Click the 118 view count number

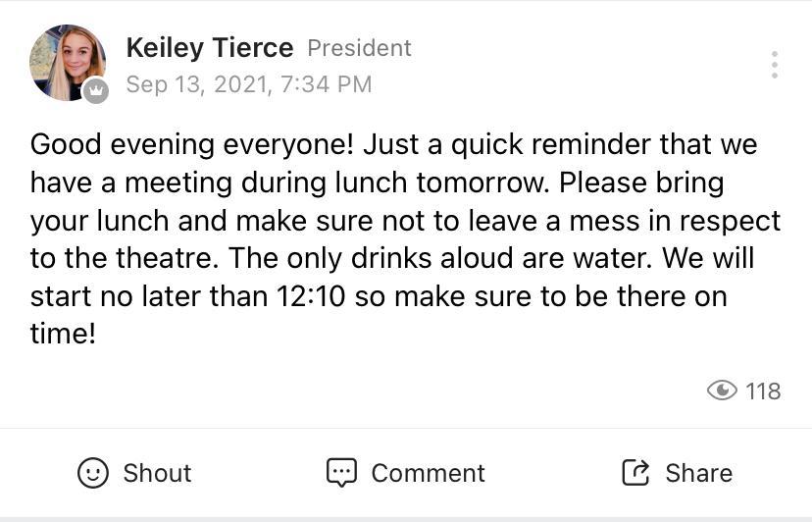(x=763, y=391)
